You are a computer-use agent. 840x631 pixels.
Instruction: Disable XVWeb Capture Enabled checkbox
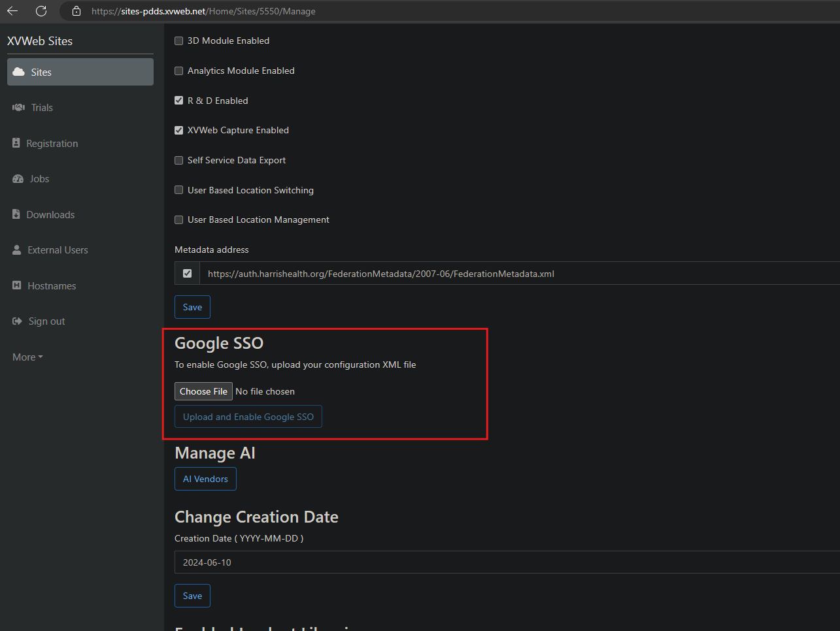pos(178,130)
